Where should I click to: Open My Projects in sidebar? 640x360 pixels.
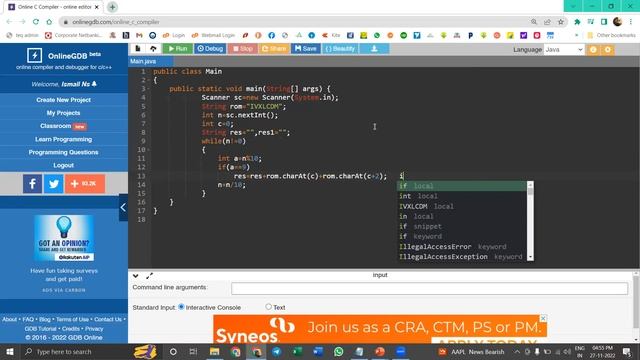[x=64, y=113]
